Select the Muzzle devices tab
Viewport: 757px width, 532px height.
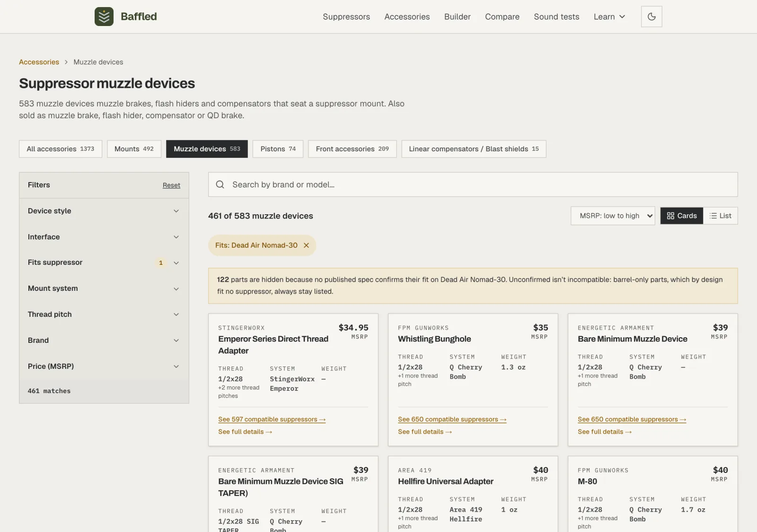(x=207, y=149)
